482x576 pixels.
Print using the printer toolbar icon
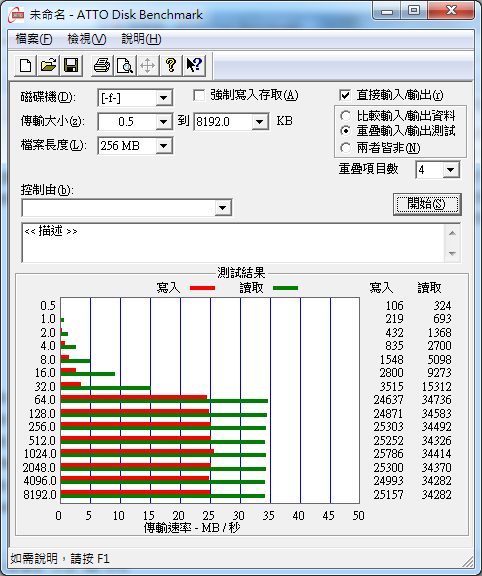102,66
